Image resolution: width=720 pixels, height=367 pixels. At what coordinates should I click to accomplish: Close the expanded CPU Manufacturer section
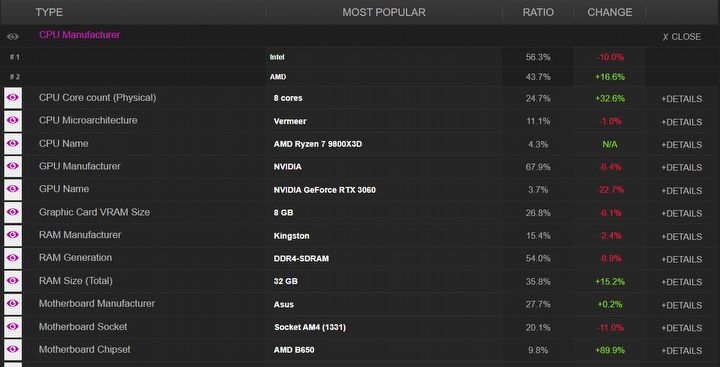(x=681, y=37)
